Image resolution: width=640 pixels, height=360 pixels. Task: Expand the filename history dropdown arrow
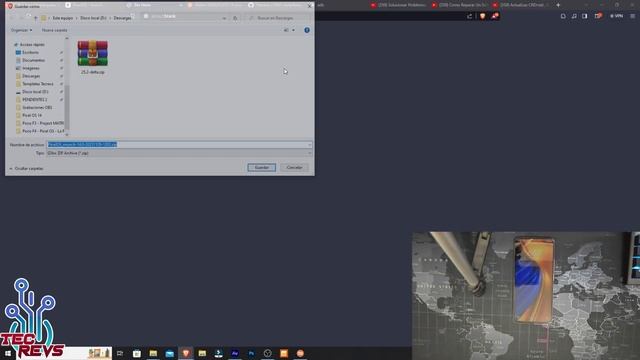309,144
